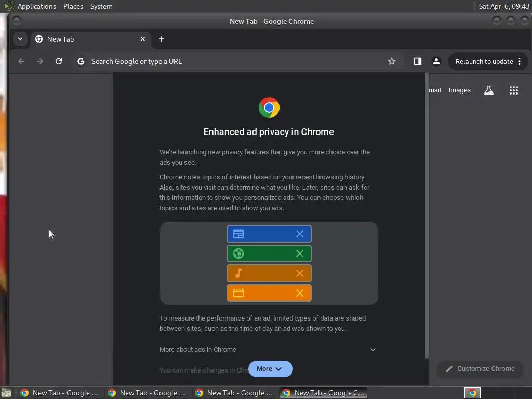Switch to the second New Tab taskbar window
Screen dimensions: 532x399
[x=148, y=393]
